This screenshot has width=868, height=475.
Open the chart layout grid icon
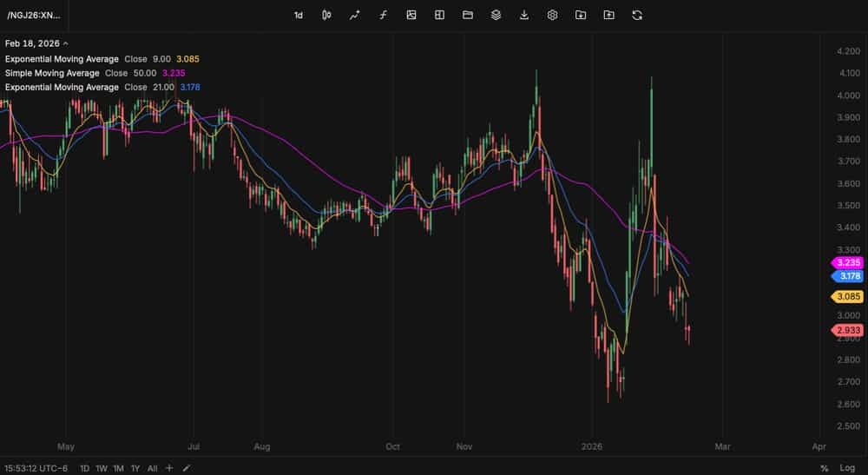pos(439,15)
